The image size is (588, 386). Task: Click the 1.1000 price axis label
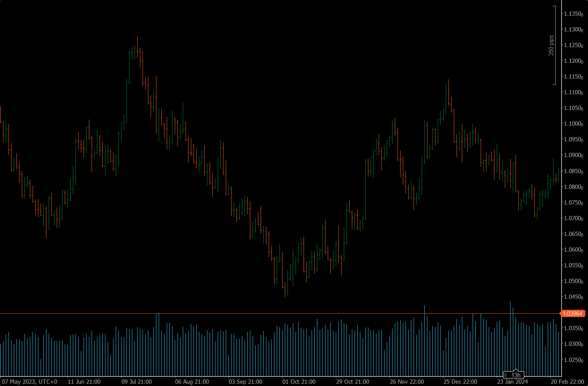pos(573,124)
